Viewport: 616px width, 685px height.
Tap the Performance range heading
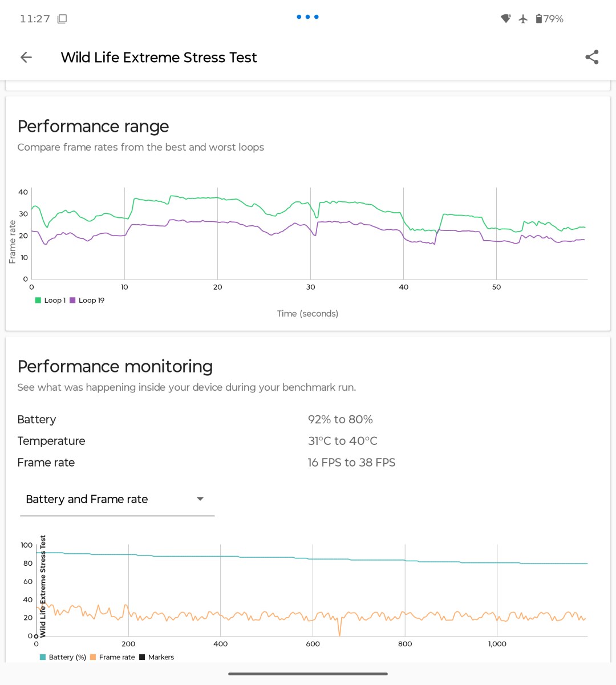93,126
